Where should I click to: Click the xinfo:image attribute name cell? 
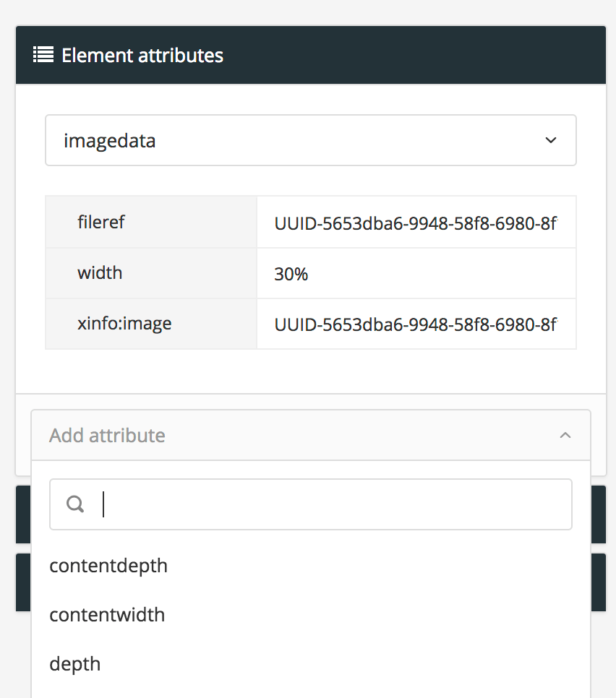pos(150,324)
